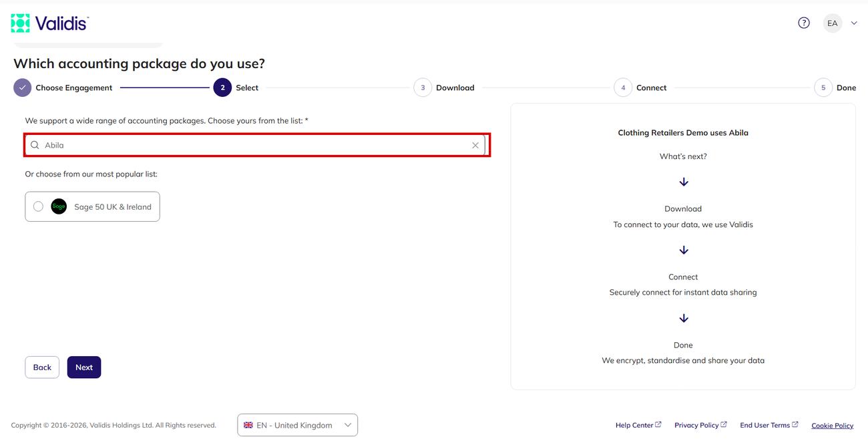
Task: Open the EN - United Kingdom language dropdown
Action: pos(297,425)
